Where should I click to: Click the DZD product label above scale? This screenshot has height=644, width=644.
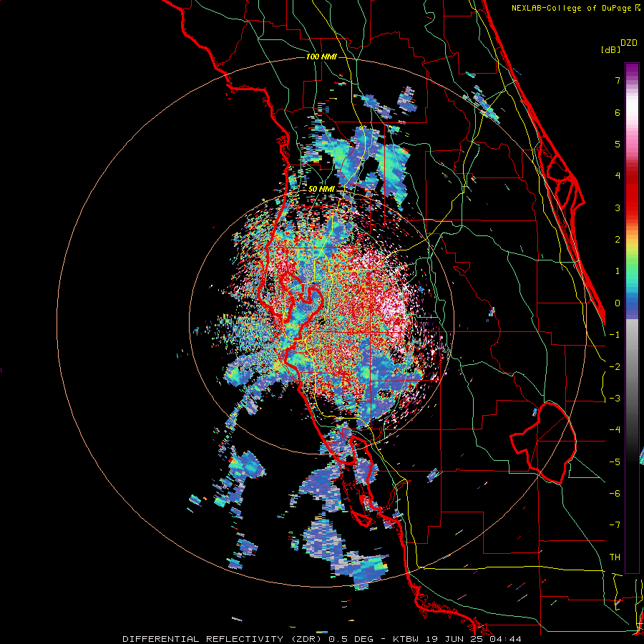click(629, 43)
